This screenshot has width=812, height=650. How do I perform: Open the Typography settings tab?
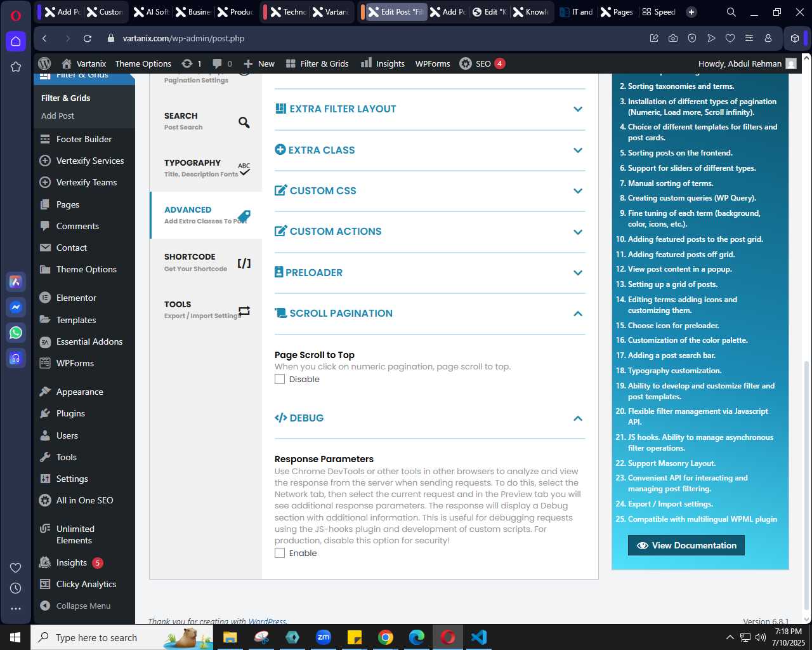[206, 168]
